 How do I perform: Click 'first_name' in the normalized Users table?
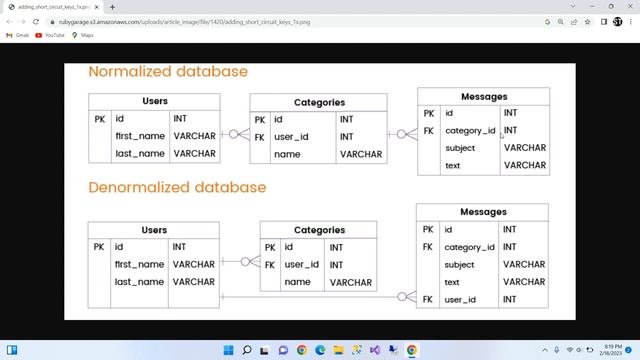click(140, 136)
